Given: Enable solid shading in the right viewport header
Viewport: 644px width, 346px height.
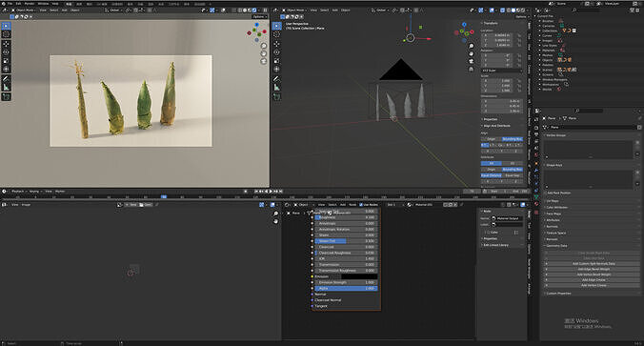Looking at the screenshot, I should (x=513, y=10).
